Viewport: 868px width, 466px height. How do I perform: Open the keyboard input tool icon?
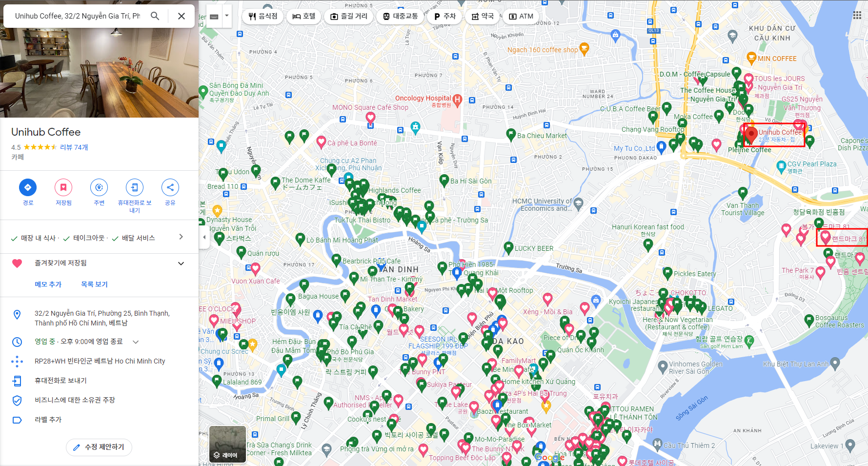click(x=214, y=16)
